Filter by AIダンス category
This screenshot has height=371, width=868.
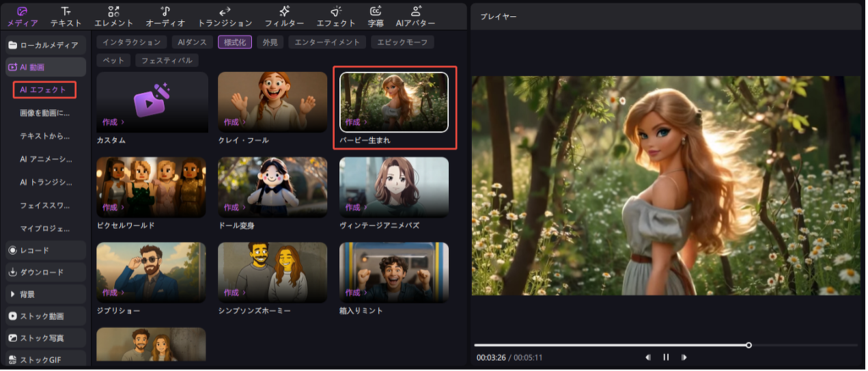pos(192,42)
